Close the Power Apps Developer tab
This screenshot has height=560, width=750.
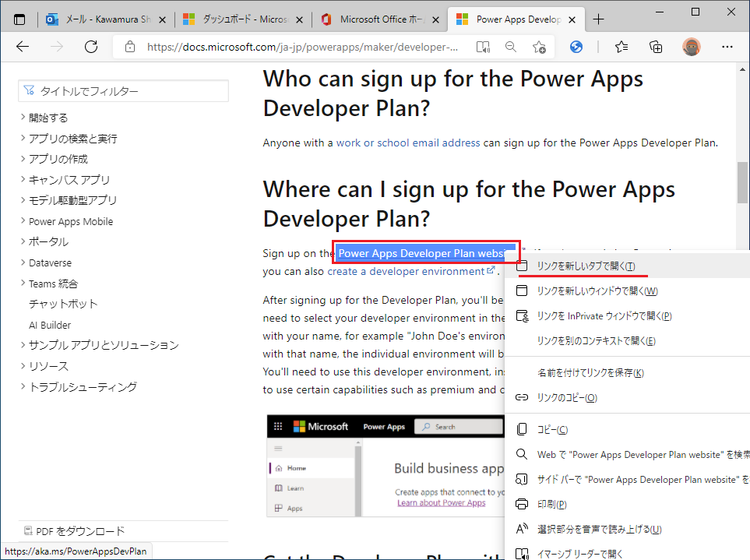572,19
